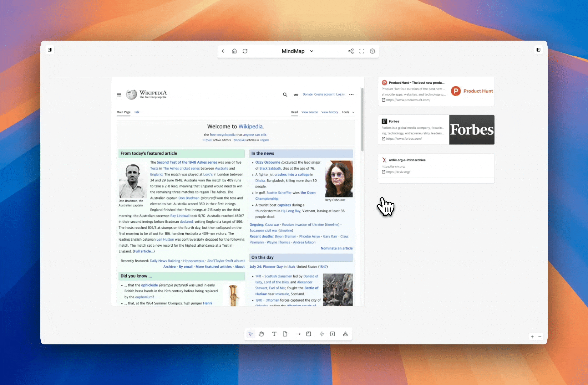Click the shapes tool icon
The image size is (588, 385).
(x=345, y=334)
